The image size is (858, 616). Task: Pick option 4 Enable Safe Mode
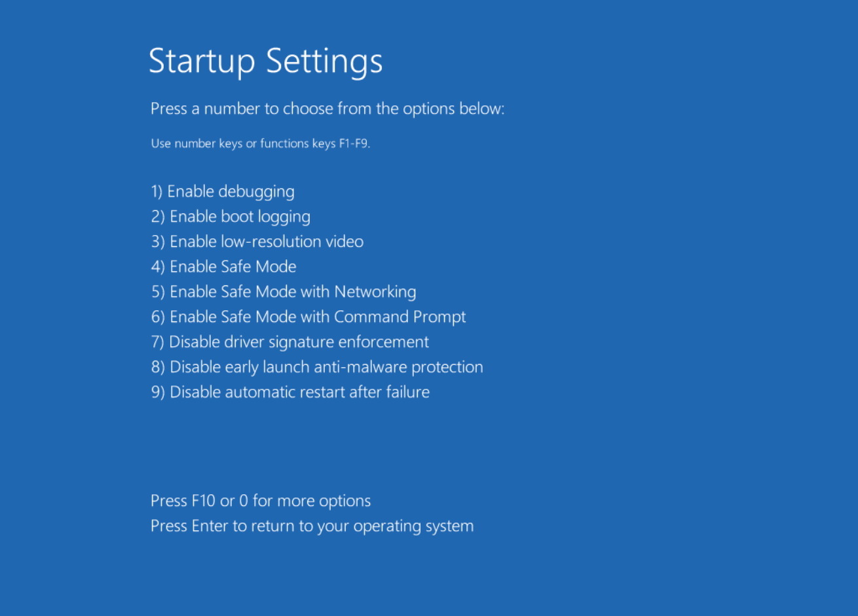224,267
